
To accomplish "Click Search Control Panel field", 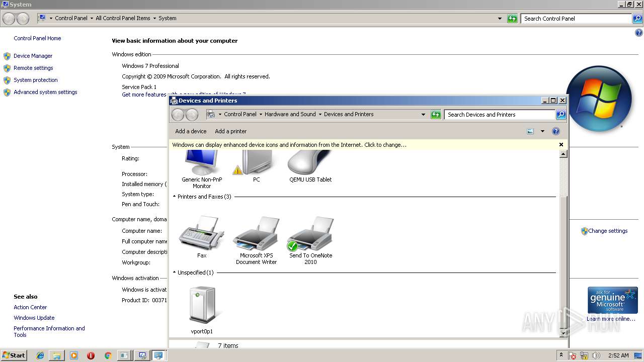I will tap(577, 19).
